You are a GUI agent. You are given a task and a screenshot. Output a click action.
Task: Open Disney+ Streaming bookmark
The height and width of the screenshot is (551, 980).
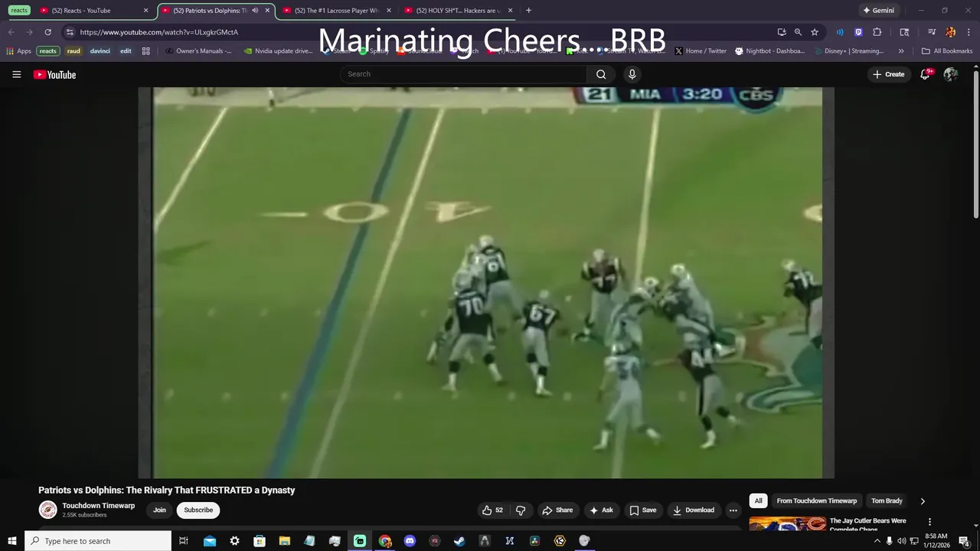coord(848,51)
